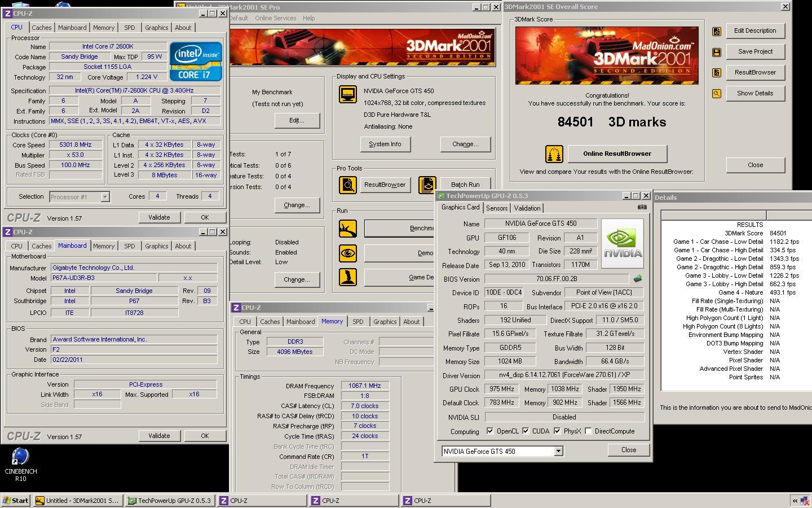Click the ResultBrowser icon in Overall Score
The height and width of the screenshot is (508, 812).
click(717, 73)
